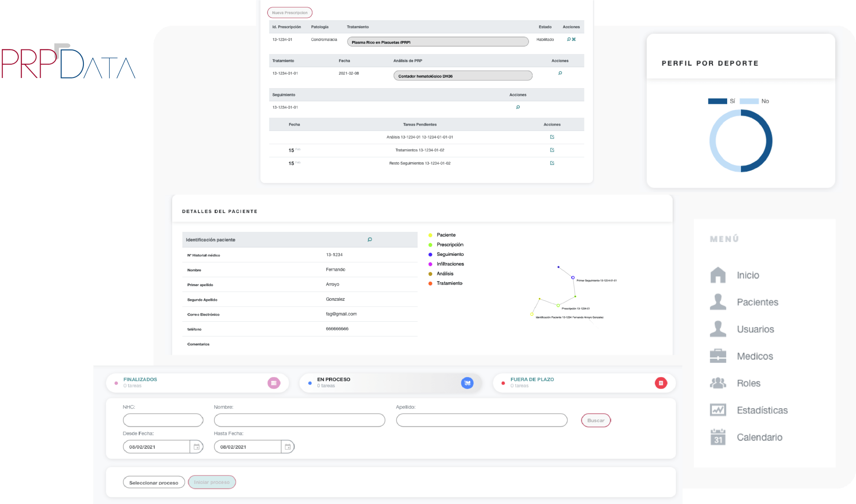Delete prescription 13-1234-01 with the X icon

coord(574,39)
